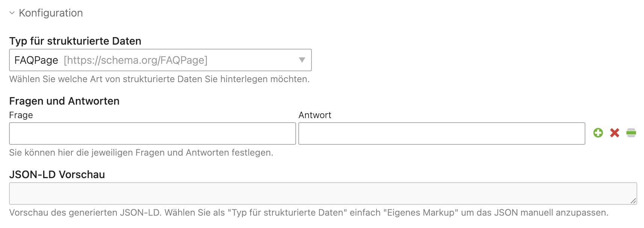Open the FAQPage structured data type dropdown

point(160,60)
